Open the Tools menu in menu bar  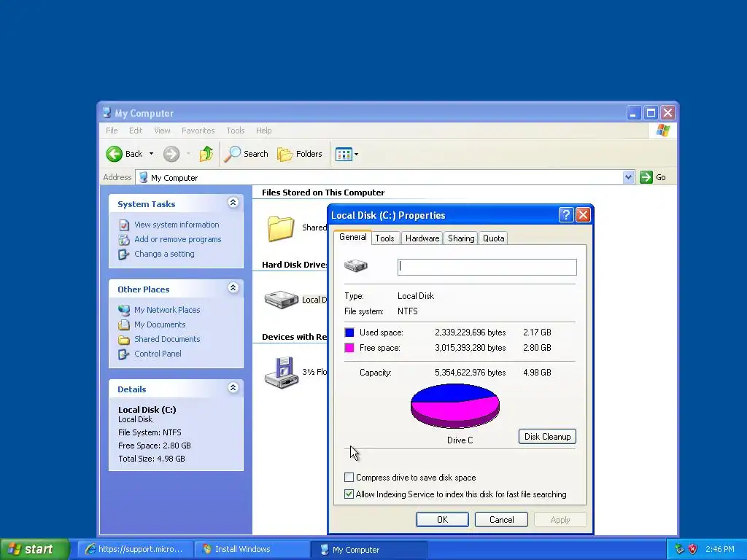pyautogui.click(x=236, y=131)
